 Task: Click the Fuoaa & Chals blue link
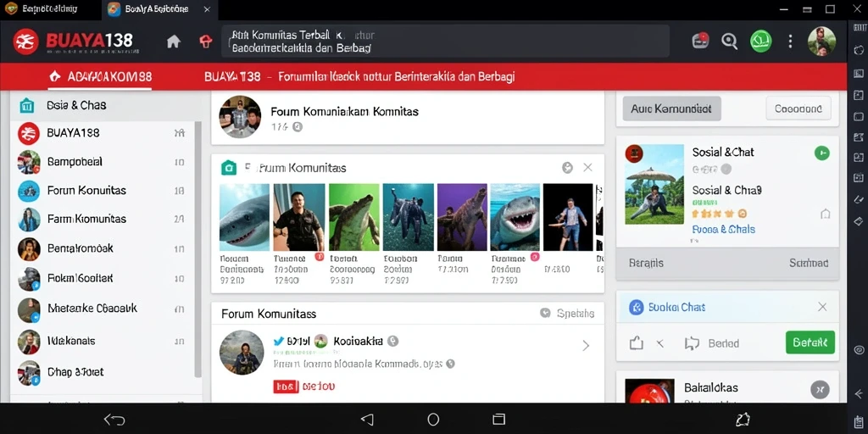724,229
